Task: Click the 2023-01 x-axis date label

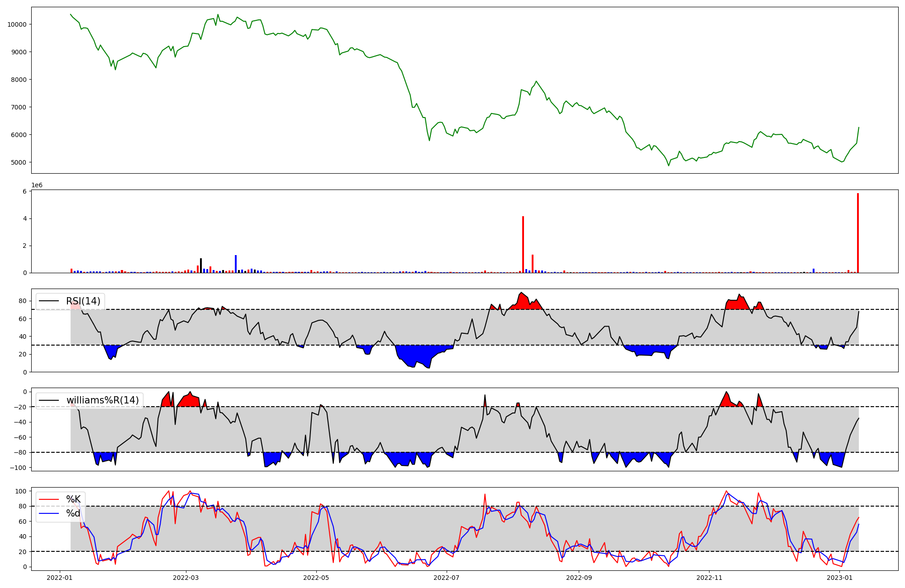Action: 839,578
